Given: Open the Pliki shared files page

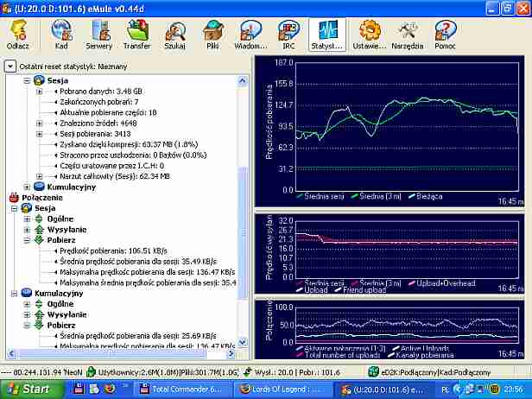Looking at the screenshot, I should pos(212,35).
